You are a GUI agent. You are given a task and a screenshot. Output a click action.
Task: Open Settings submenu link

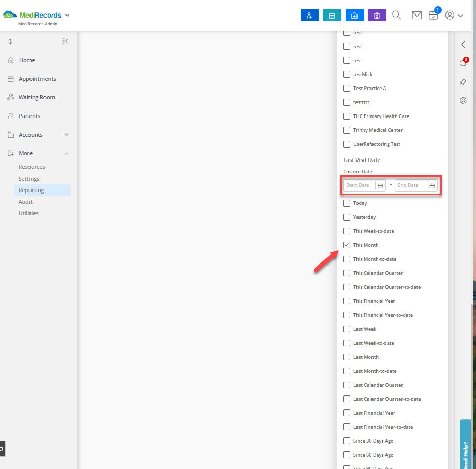[29, 179]
